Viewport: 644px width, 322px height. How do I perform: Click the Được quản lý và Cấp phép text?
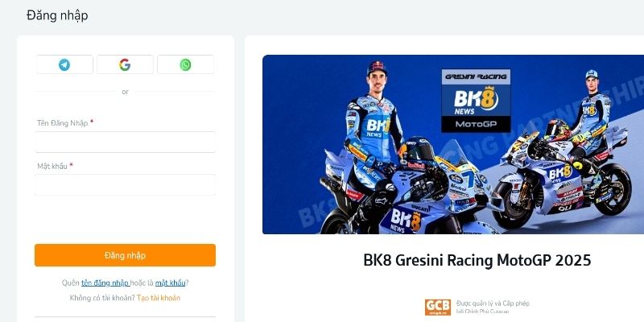[x=493, y=303]
